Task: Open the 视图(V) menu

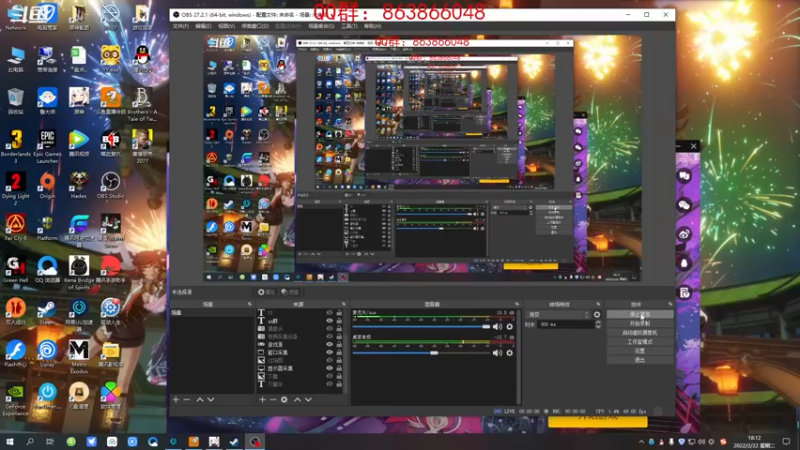Action: pyautogui.click(x=227, y=26)
